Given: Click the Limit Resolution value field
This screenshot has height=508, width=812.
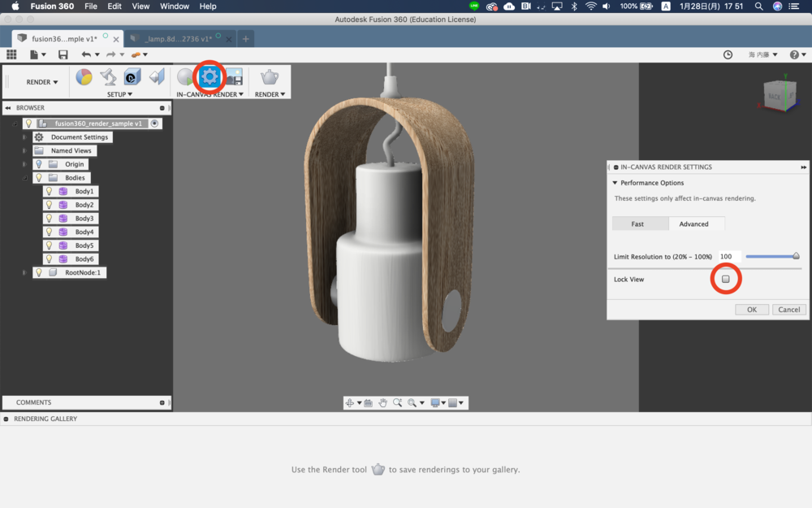Looking at the screenshot, I should 729,257.
